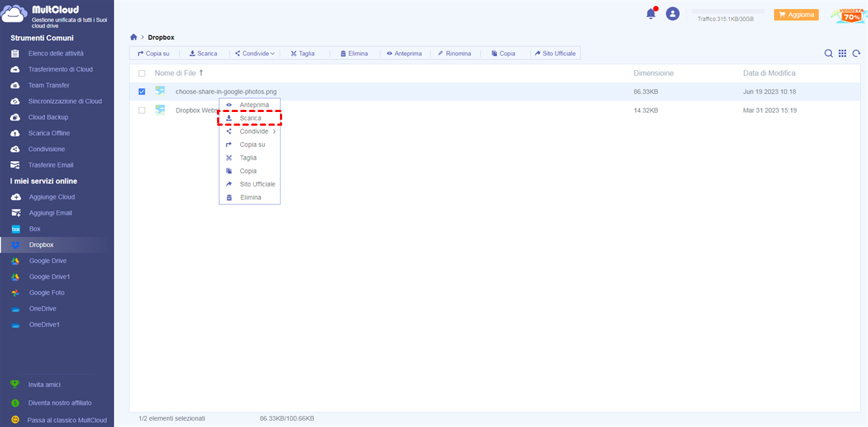
Task: Choose Copia su in context menu
Action: pyautogui.click(x=250, y=145)
